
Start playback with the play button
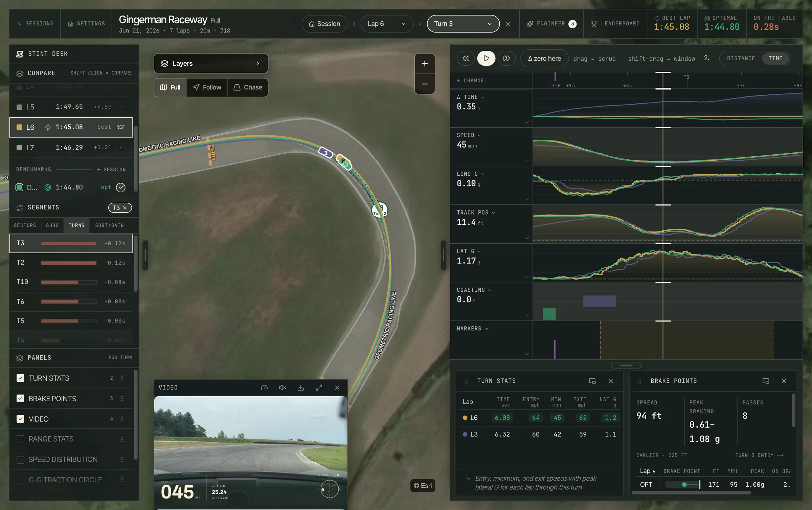tap(486, 58)
